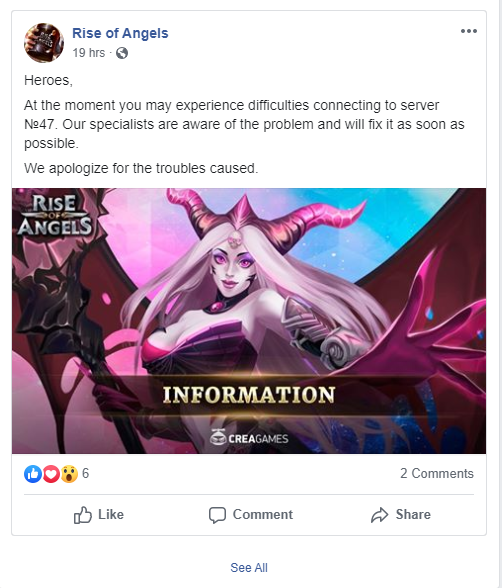Open the post options three-dot menu
The width and height of the screenshot is (502, 588).
(x=469, y=31)
